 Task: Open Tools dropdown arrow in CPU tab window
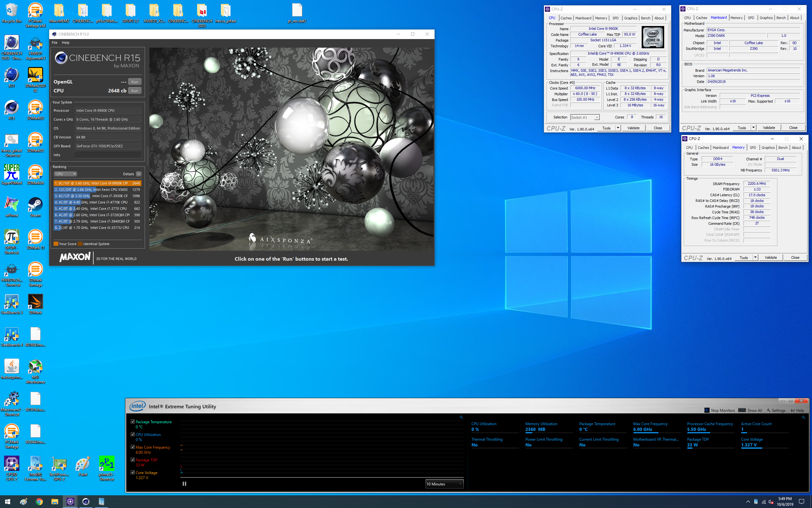618,128
